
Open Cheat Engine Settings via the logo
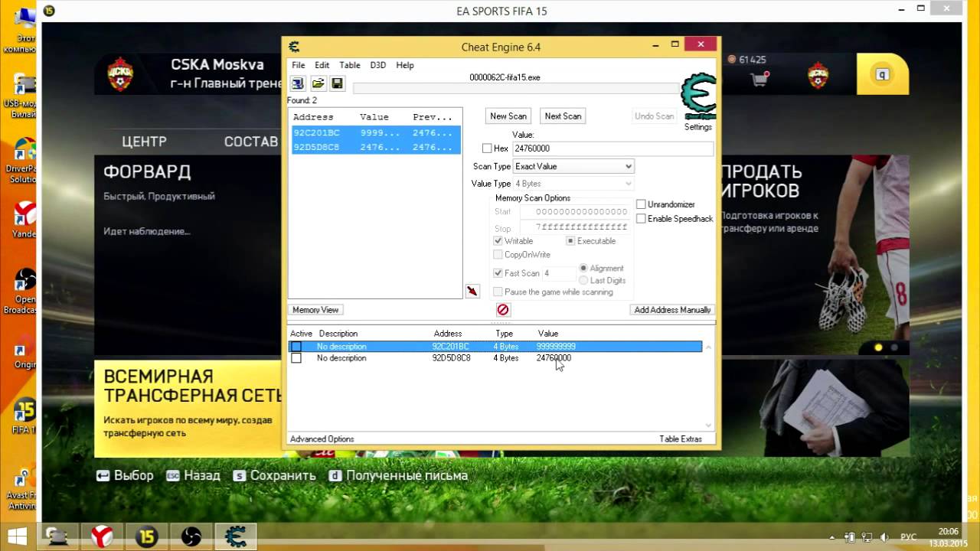click(x=698, y=97)
